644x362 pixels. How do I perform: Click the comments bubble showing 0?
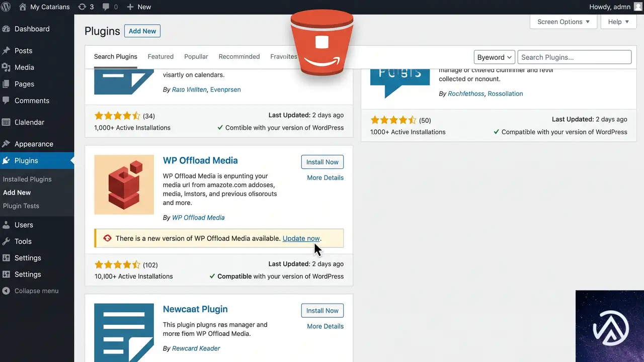[x=110, y=7]
